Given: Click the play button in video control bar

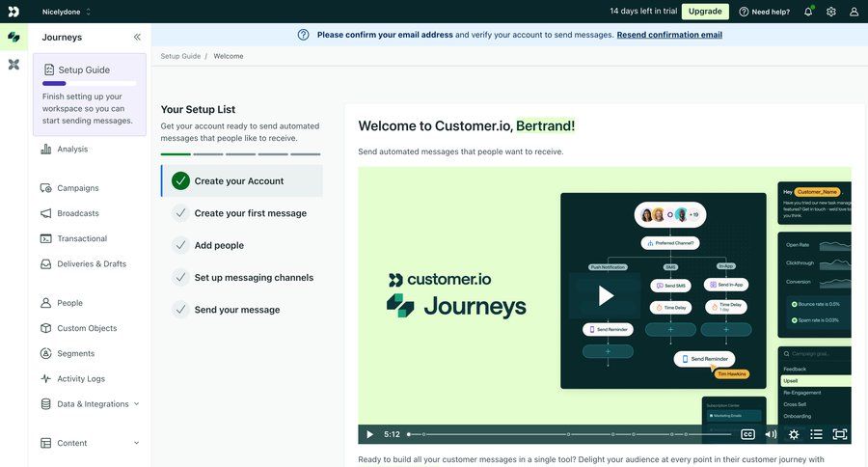Looking at the screenshot, I should [369, 434].
